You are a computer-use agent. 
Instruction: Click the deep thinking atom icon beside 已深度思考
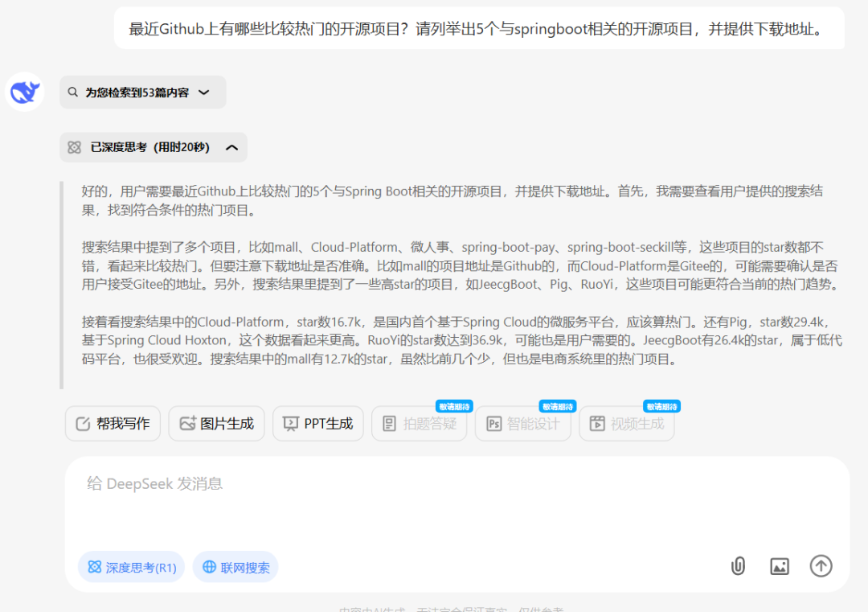[74, 147]
